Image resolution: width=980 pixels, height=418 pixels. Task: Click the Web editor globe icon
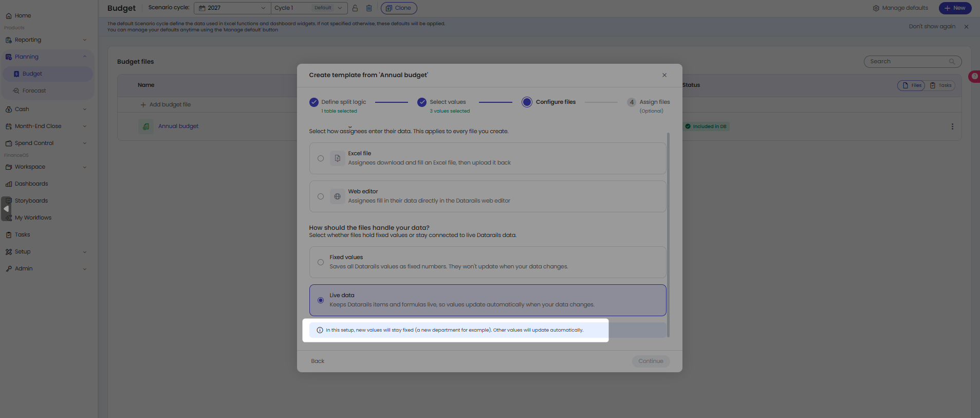(x=338, y=197)
